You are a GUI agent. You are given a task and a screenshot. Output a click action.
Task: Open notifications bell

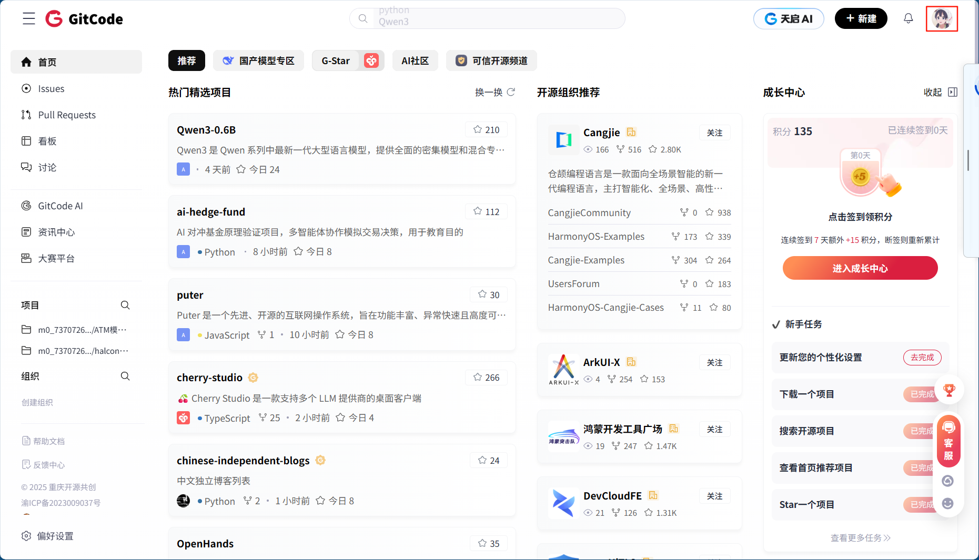[x=909, y=19]
